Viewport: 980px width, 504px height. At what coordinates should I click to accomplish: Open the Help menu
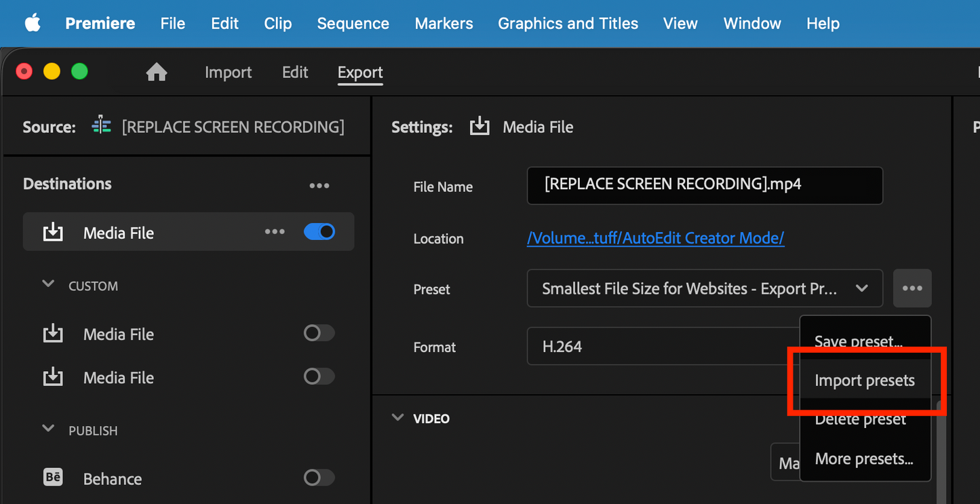point(823,23)
